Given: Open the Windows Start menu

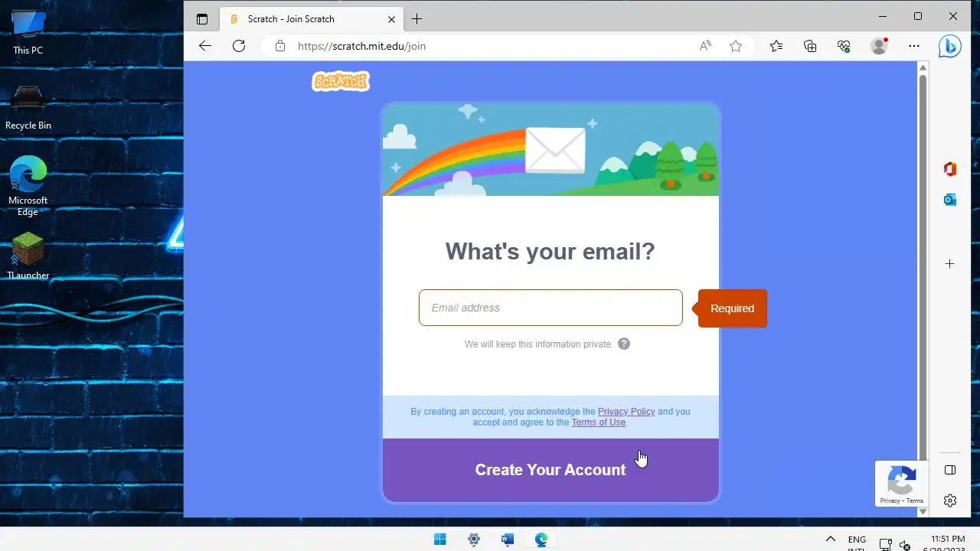Looking at the screenshot, I should pos(440,540).
